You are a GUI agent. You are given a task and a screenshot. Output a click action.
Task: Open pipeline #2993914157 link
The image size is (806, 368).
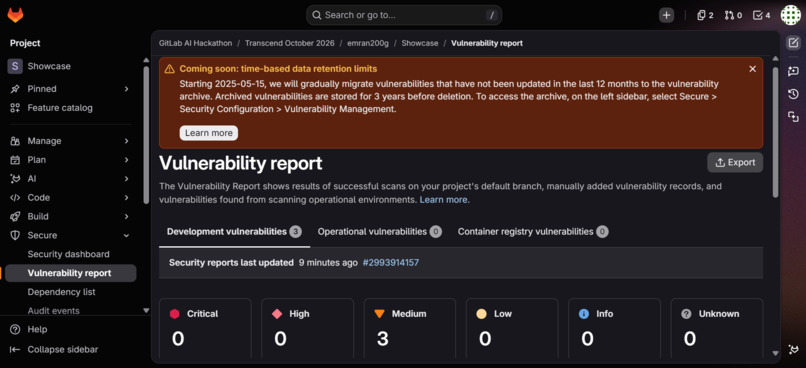[x=391, y=263]
